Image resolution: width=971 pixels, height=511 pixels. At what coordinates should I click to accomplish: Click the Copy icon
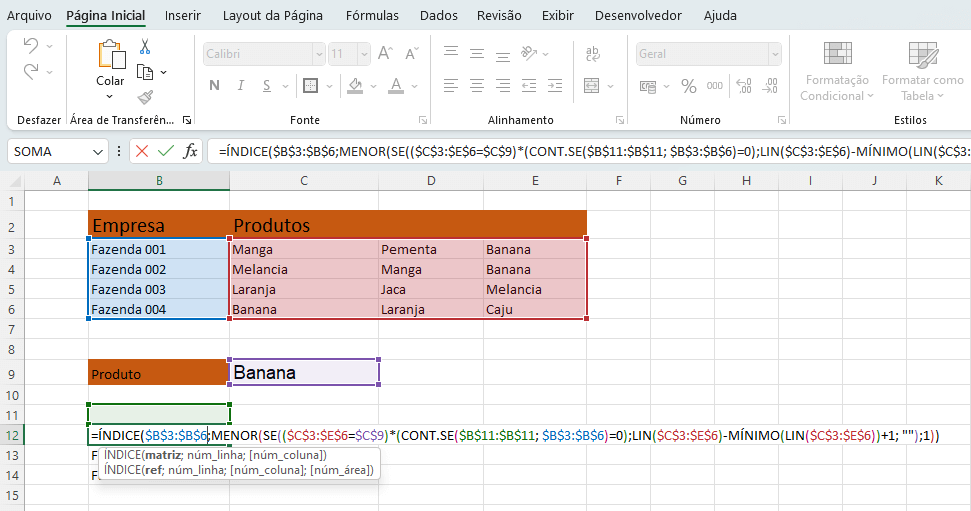(145, 72)
